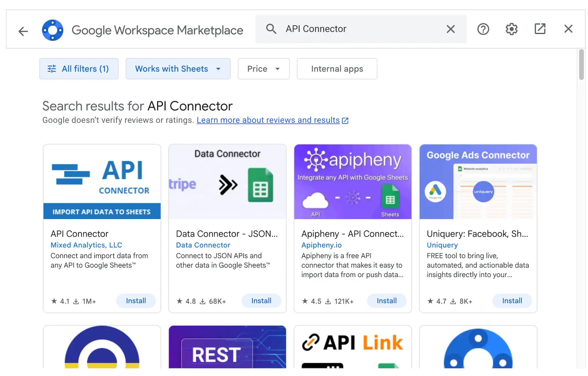Click the vertical scrollbar thumb
The height and width of the screenshot is (376, 588).
pyautogui.click(x=581, y=64)
